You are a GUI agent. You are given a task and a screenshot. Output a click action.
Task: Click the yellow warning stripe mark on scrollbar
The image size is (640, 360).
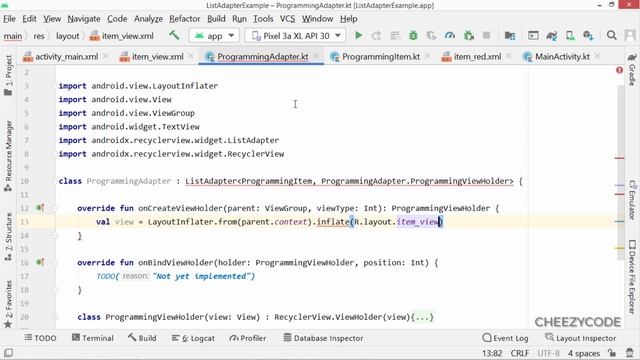(x=620, y=248)
